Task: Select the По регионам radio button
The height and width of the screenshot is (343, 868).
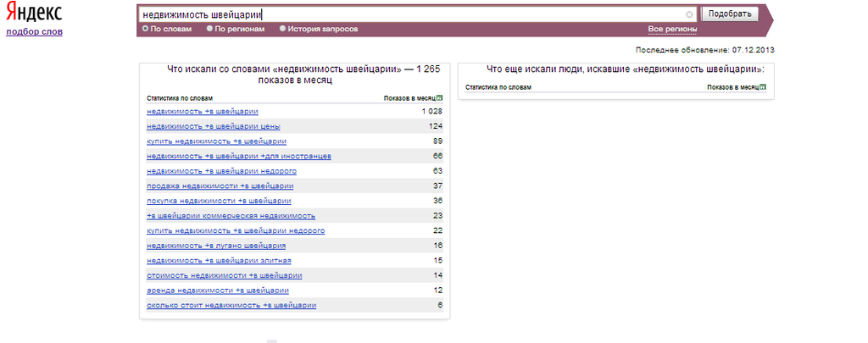Action: click(210, 29)
